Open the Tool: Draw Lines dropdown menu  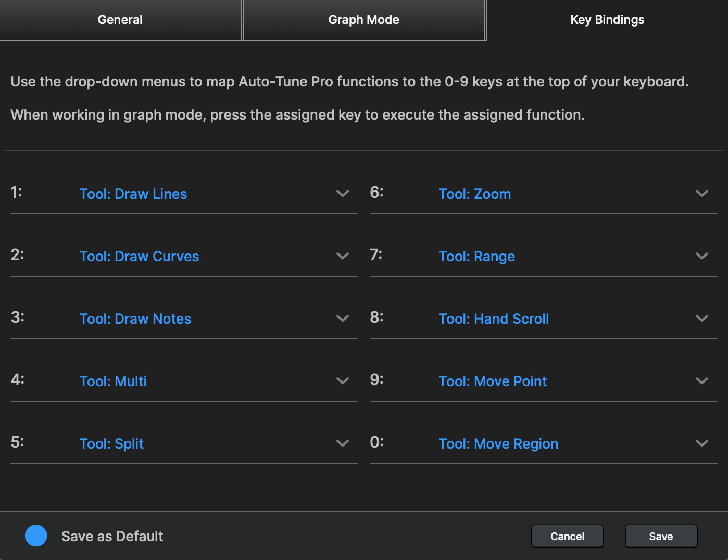(x=133, y=194)
